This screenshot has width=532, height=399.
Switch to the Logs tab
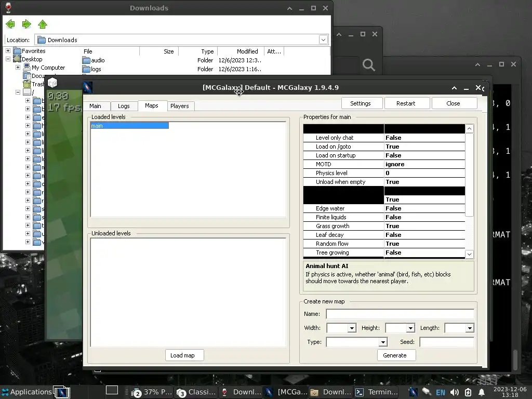[x=124, y=106]
